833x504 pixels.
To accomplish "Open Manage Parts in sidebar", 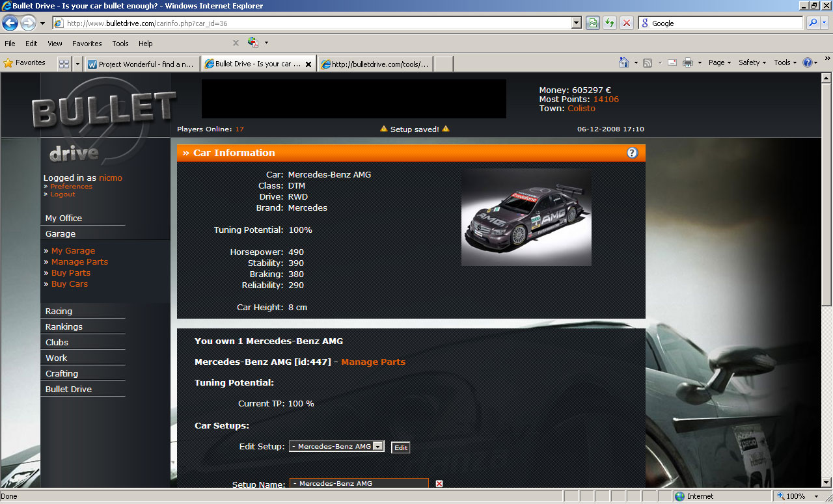I will click(x=79, y=261).
